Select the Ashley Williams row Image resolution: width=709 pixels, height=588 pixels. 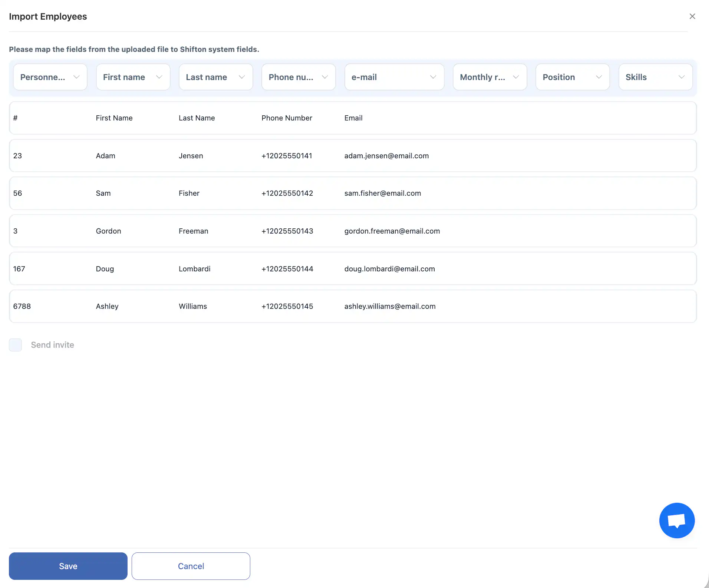[x=352, y=306]
